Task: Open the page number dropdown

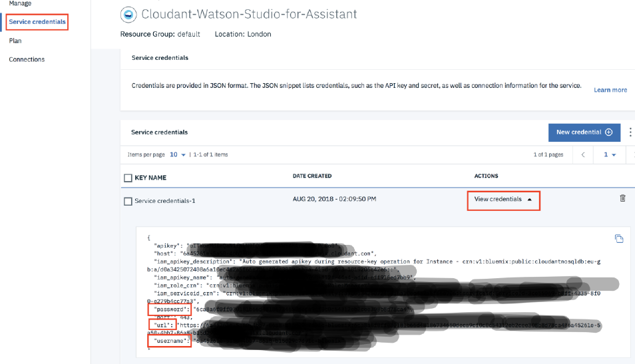Action: [x=610, y=154]
